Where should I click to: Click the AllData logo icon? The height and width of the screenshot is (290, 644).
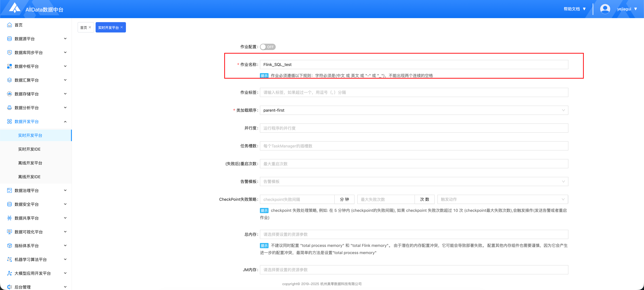tap(15, 8)
